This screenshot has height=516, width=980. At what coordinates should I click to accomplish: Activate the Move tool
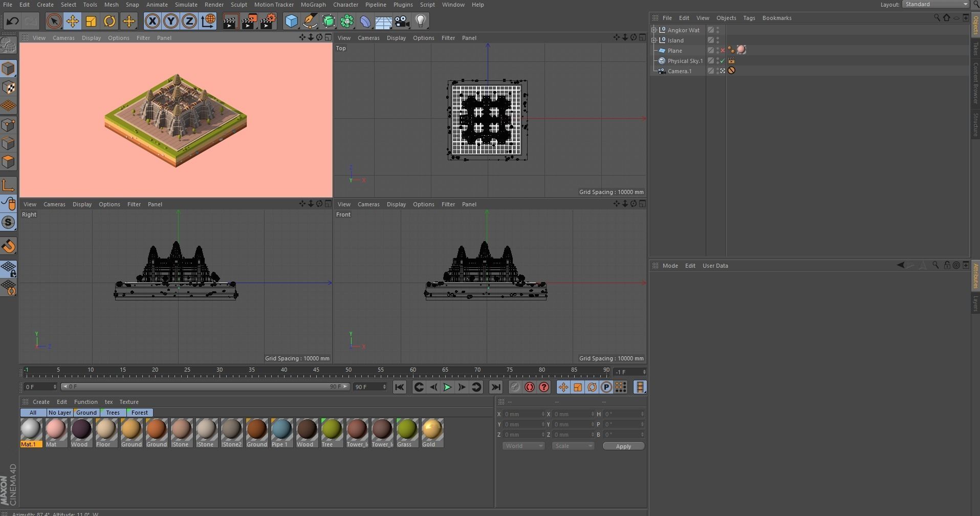point(72,21)
